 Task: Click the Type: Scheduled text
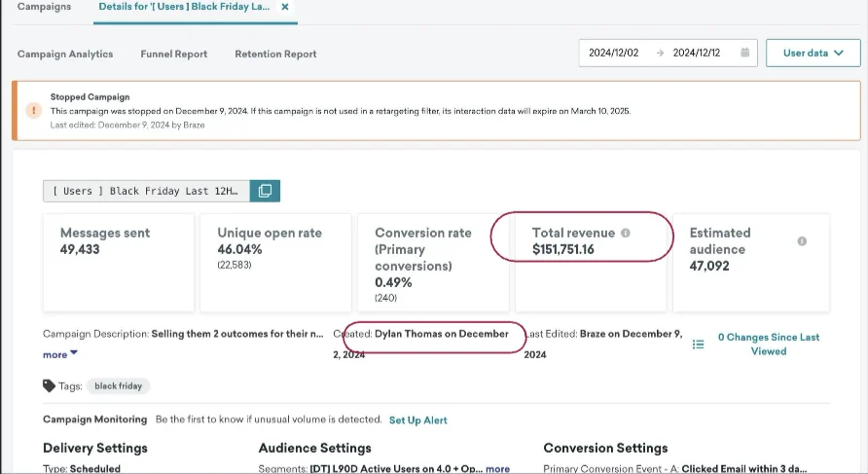pos(82,468)
